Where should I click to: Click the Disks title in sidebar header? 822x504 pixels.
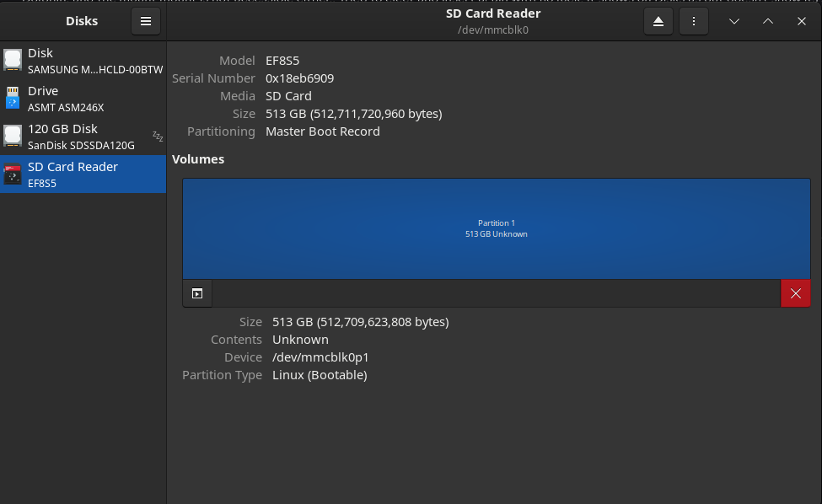82,21
